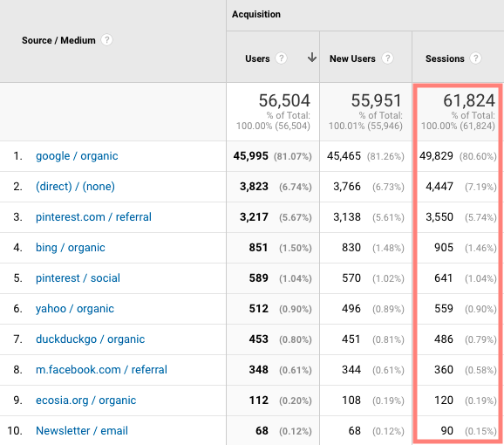Click Users value 589 for pinterest social
Image resolution: width=504 pixels, height=445 pixels.
coord(258,278)
